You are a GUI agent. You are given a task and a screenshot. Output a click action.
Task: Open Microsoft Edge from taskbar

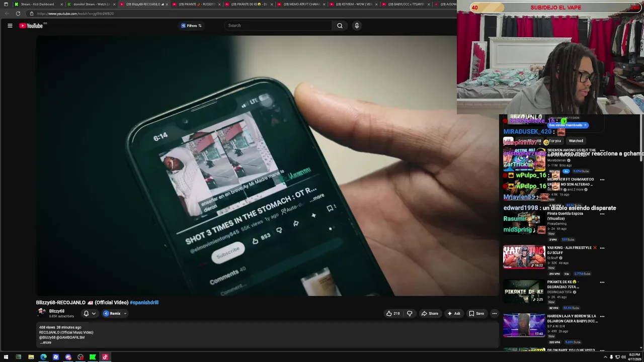tap(43, 357)
